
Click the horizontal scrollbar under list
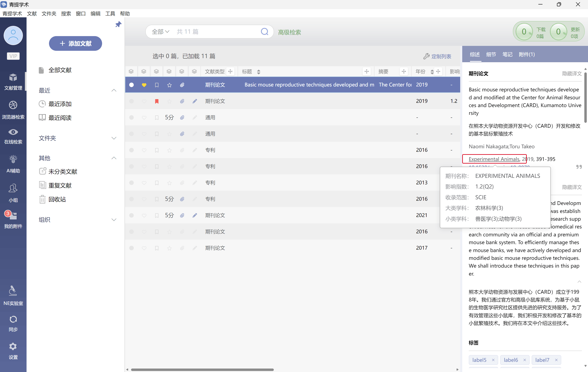(x=202, y=369)
